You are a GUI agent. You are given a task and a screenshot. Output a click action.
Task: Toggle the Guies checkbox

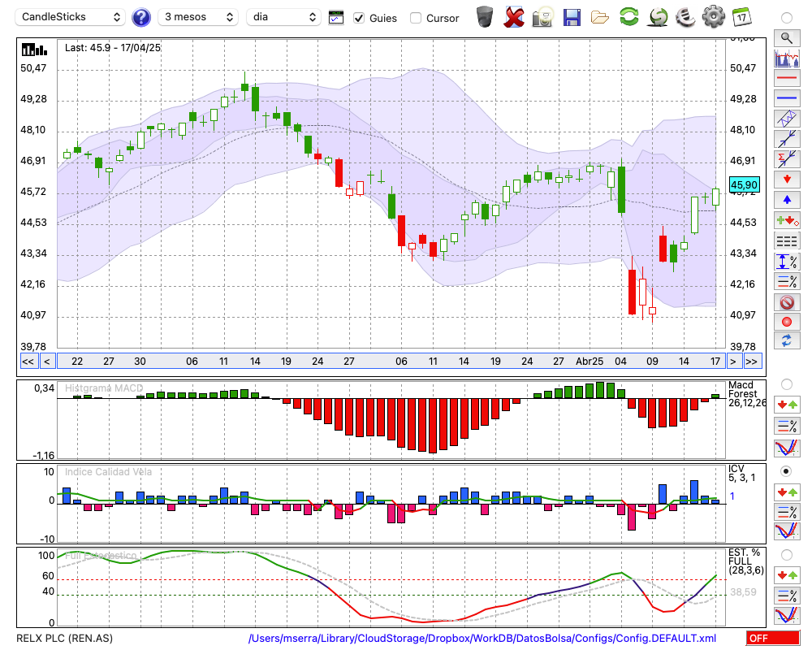358,18
